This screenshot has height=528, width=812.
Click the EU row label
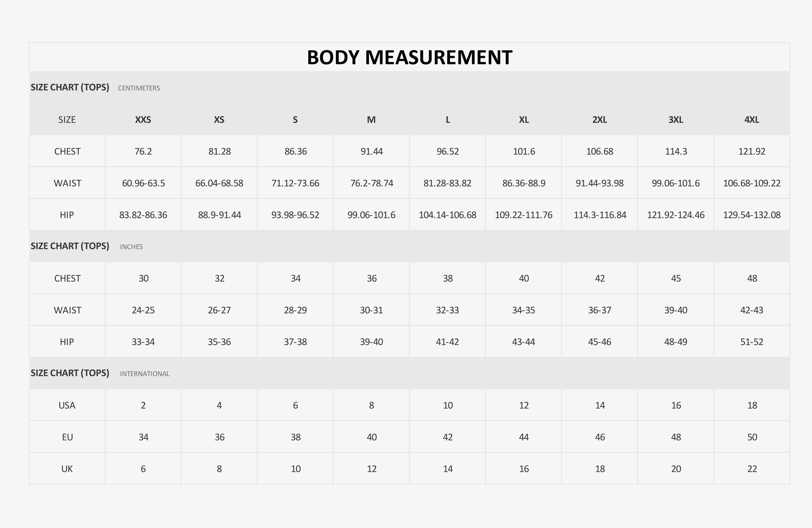coord(67,437)
